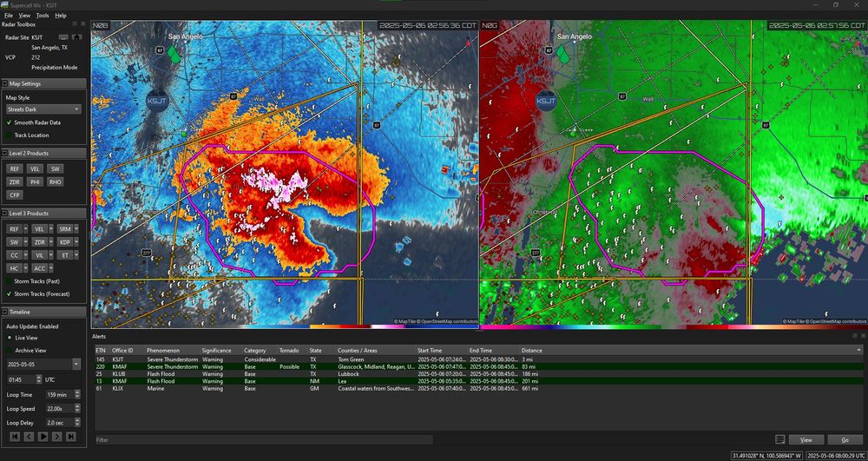Select Level 3 SRM product
Viewport: 868px width, 461px height.
tap(65, 228)
